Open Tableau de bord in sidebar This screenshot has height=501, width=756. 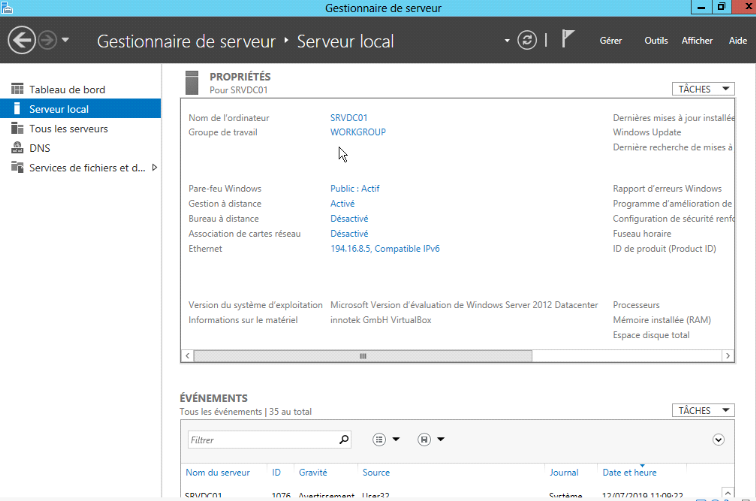point(67,89)
